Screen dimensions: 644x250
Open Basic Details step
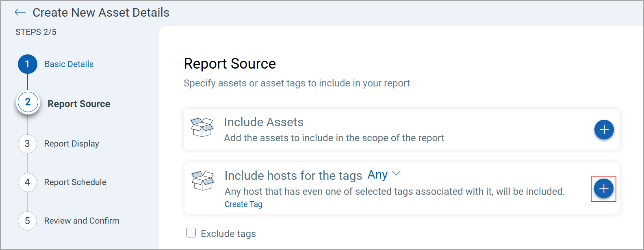click(69, 64)
